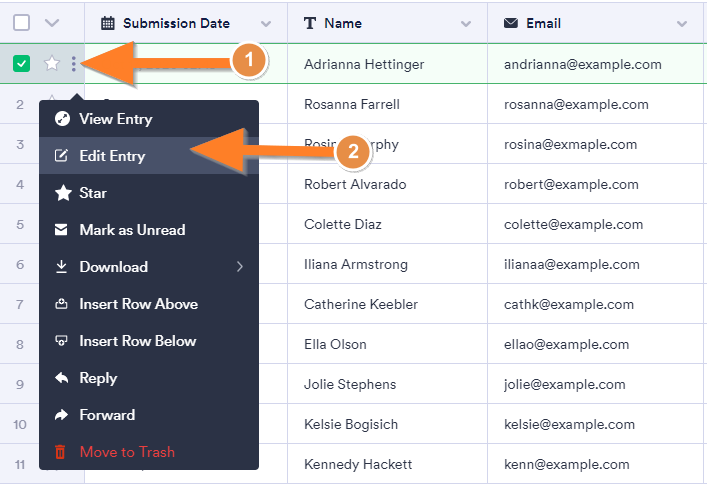Select Forward in the context menu

tap(107, 415)
